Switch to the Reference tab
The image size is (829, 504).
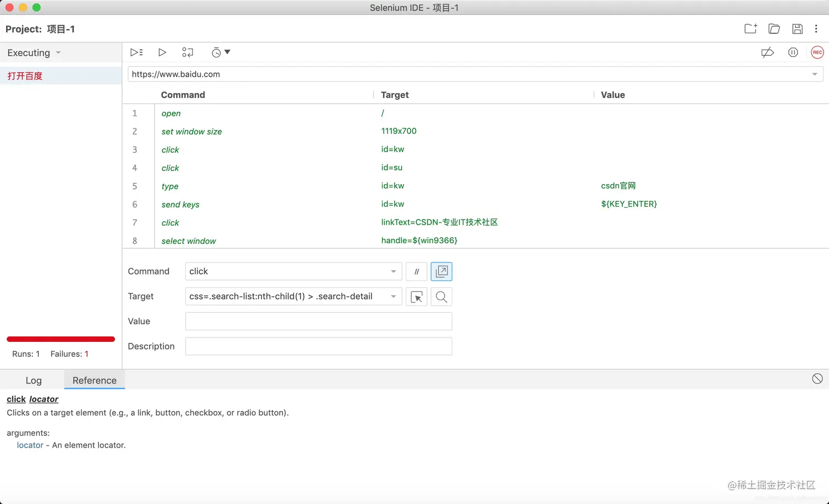[x=94, y=380]
